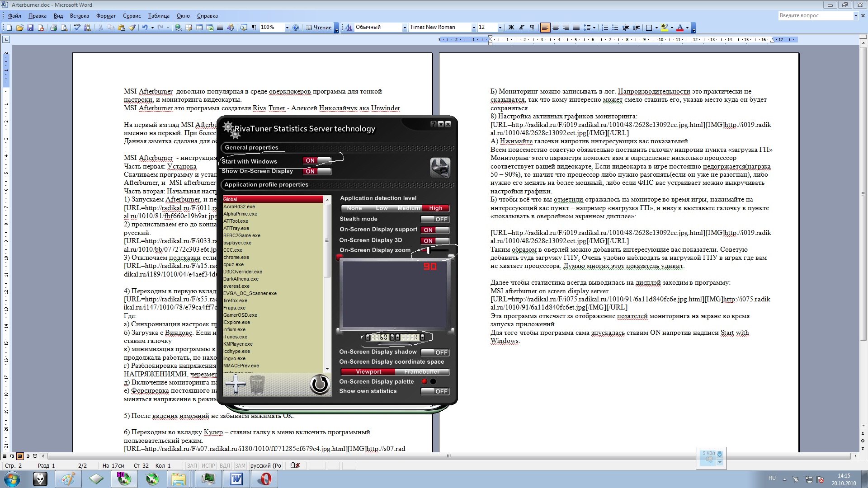
Task: Toggle Start with Windows switch
Action: point(317,160)
